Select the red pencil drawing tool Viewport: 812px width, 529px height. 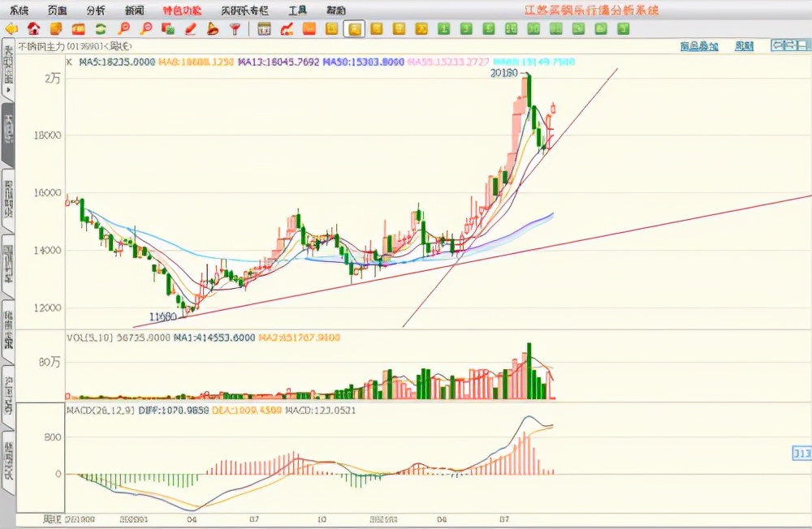pos(191,29)
